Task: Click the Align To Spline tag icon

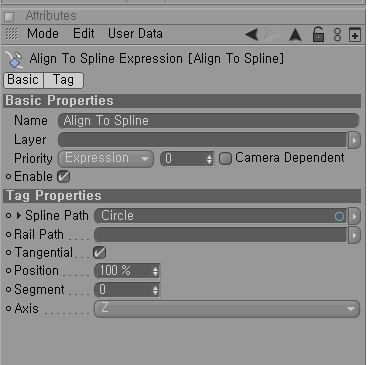Action: pyautogui.click(x=14, y=59)
